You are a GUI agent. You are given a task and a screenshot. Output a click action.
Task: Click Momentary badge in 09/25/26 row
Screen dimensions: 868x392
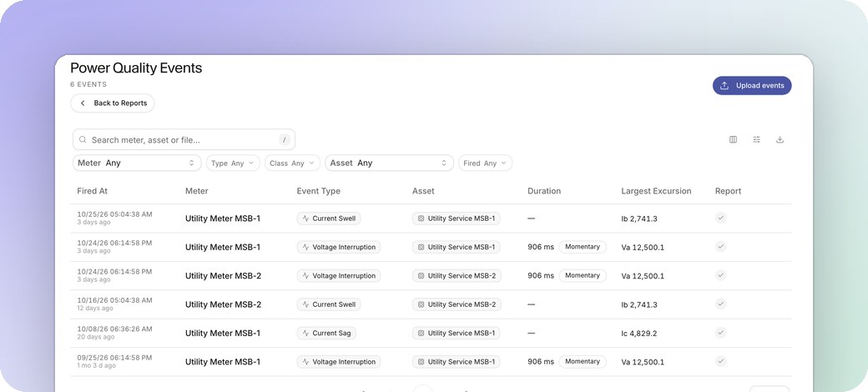click(583, 362)
